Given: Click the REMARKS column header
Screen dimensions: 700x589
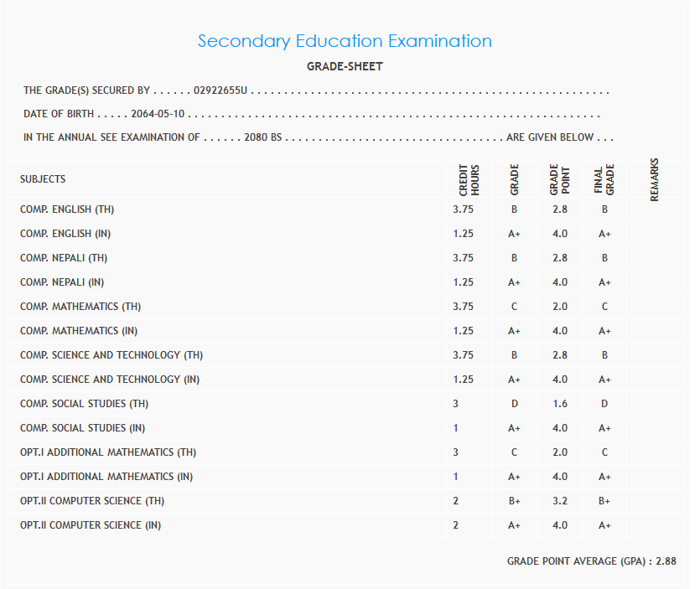Looking at the screenshot, I should coord(655,179).
